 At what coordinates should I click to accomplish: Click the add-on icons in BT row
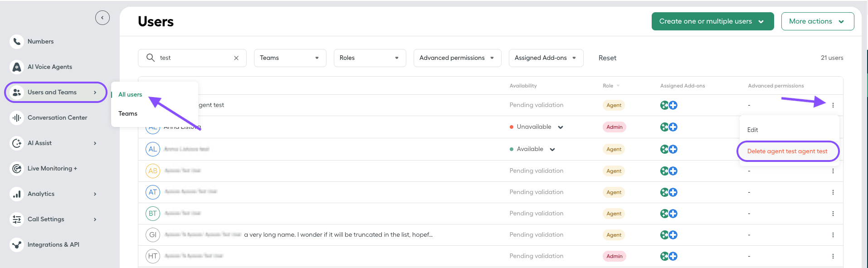point(669,214)
